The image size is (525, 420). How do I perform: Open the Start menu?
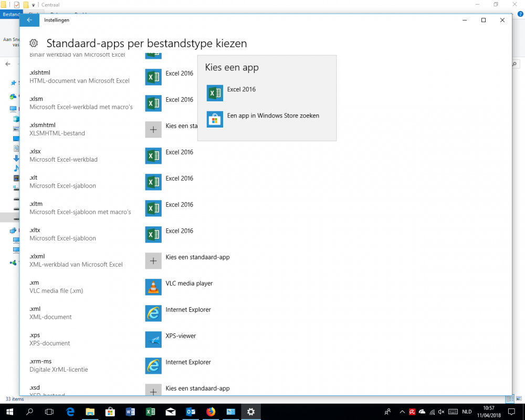9,412
